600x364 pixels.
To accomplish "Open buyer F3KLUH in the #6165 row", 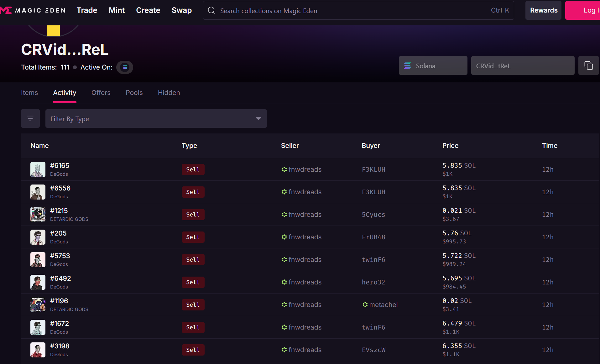I will point(373,169).
